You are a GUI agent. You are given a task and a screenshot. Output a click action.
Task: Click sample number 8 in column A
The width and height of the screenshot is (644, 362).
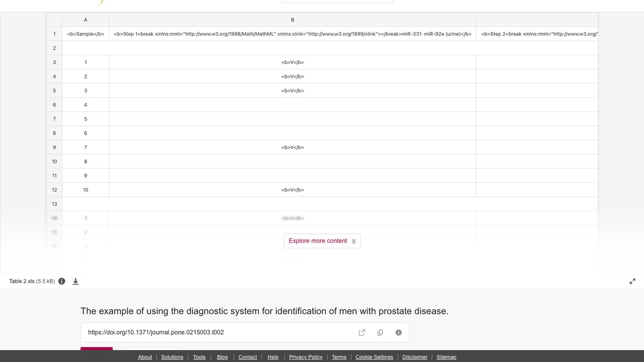[x=86, y=161]
